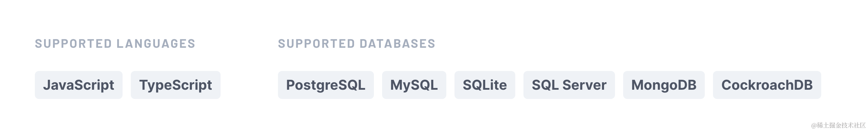Open SQLite from the databases list
Viewport: 868px width, 131px height.
coord(485,85)
